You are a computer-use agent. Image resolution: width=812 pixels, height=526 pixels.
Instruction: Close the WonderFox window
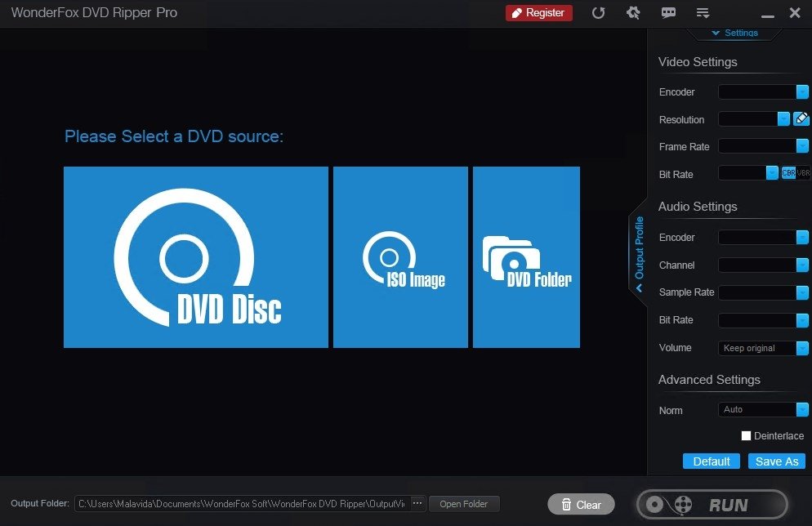(x=795, y=13)
